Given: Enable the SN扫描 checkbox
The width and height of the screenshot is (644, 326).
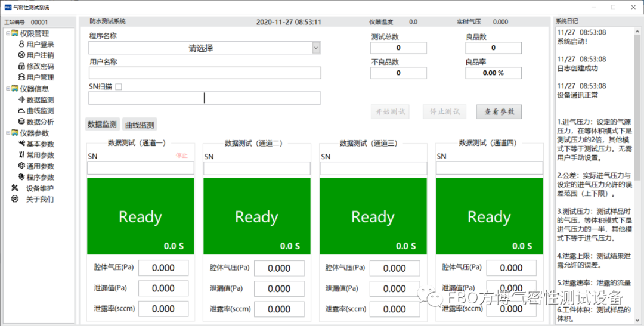Looking at the screenshot, I should 119,86.
